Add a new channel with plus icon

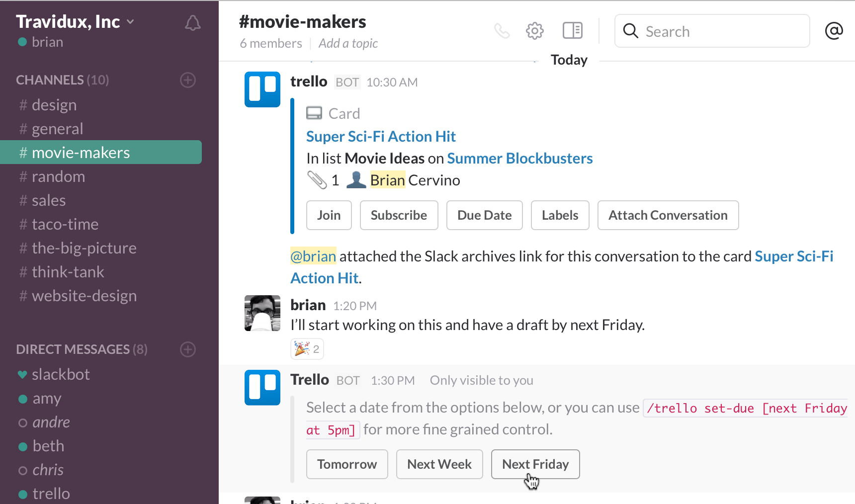(x=188, y=80)
